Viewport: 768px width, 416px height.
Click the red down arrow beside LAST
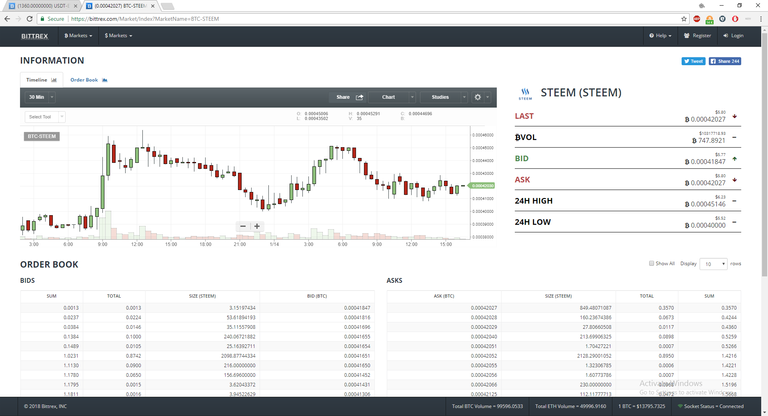pos(734,117)
